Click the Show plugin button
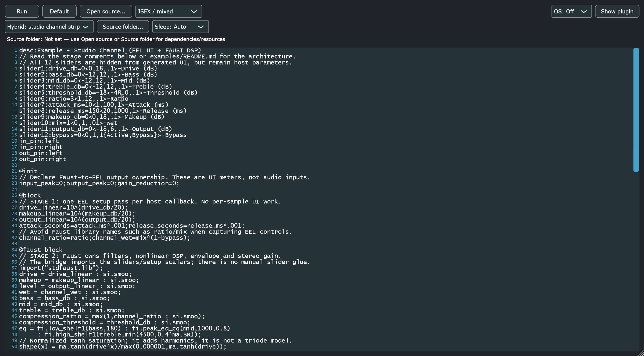Viewport: 644px width, 356px height. (617, 11)
